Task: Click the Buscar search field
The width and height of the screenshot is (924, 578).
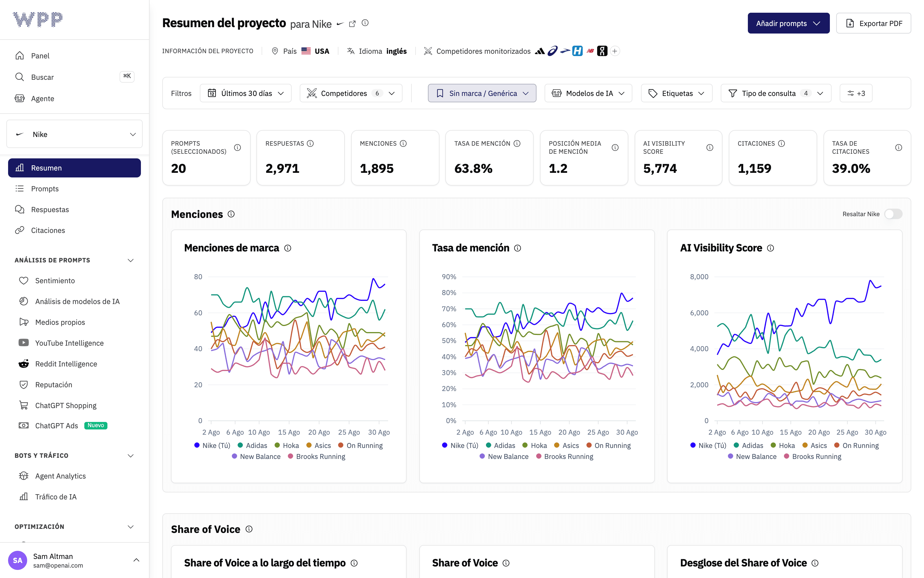Action: tap(74, 77)
